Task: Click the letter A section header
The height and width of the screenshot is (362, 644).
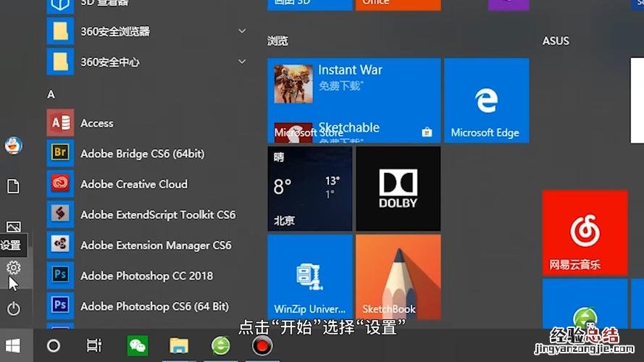Action: [x=51, y=94]
